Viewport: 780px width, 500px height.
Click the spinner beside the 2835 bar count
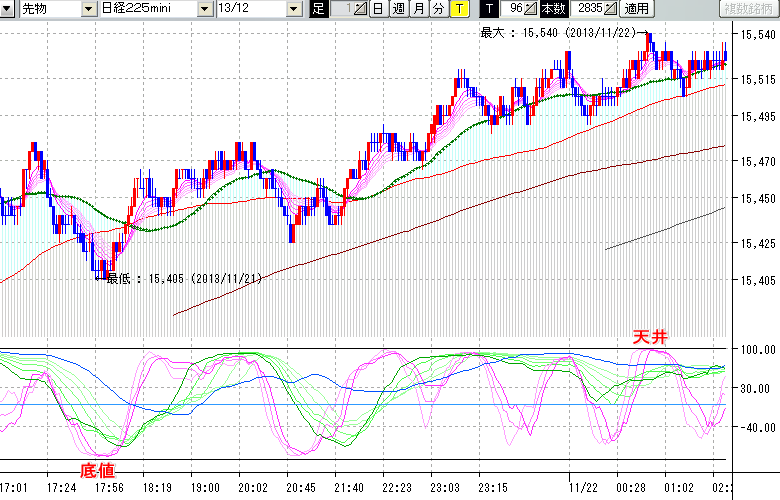point(610,9)
